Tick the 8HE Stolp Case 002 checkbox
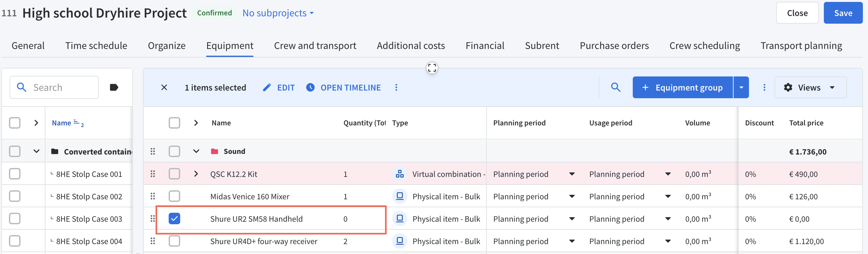 14,196
